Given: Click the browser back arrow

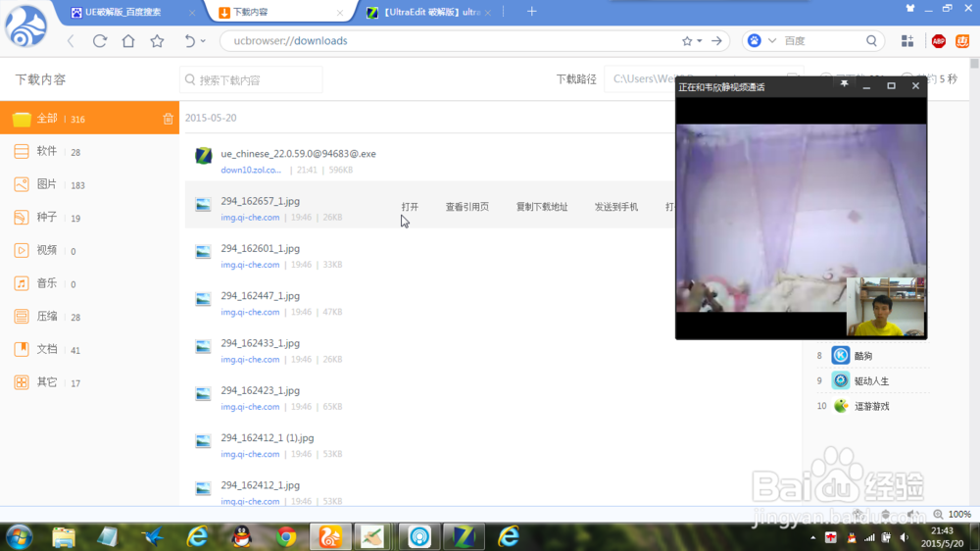Looking at the screenshot, I should click(71, 41).
